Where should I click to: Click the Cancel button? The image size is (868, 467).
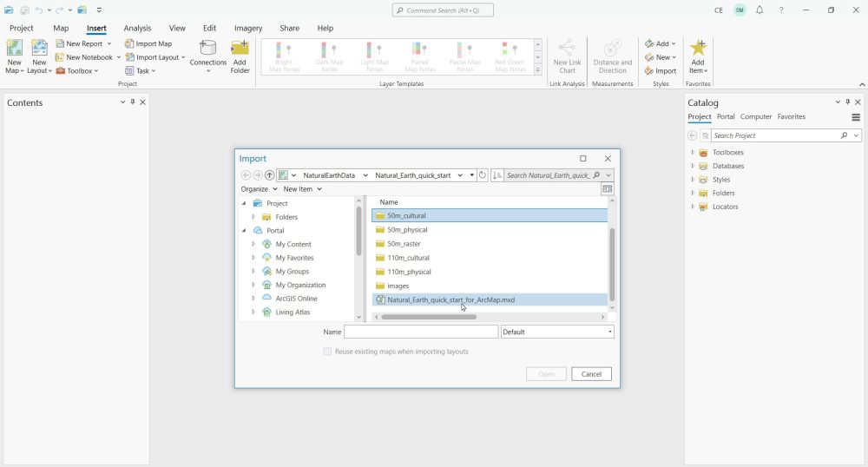[x=591, y=374]
